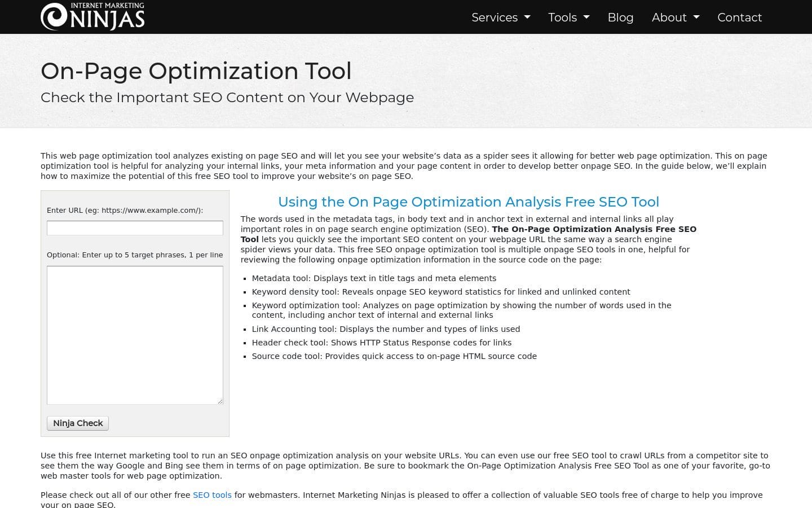812x508 pixels.
Task: Click the Metadata tool bullet item
Action: [x=374, y=278]
